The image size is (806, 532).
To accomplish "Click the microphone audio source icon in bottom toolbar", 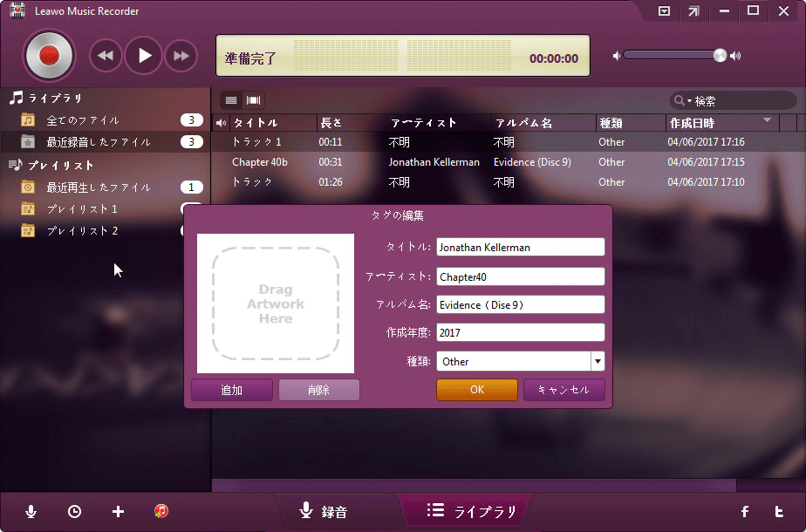I will coord(31,512).
